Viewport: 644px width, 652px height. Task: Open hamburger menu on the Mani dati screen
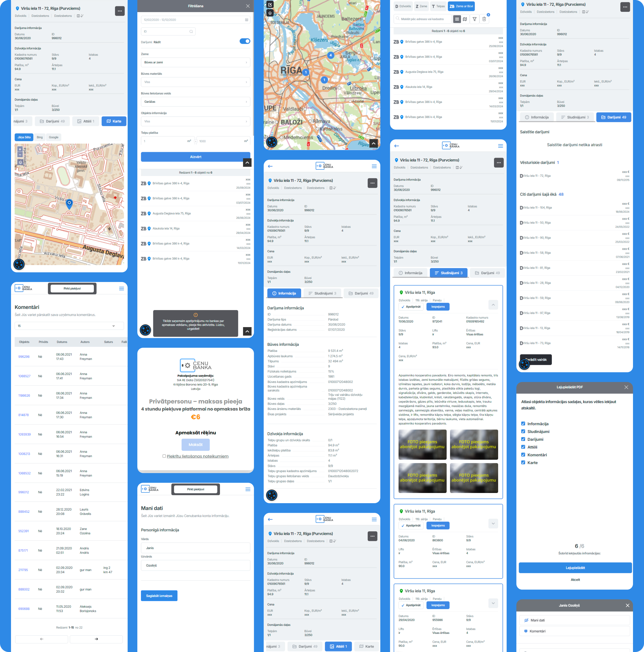(248, 489)
